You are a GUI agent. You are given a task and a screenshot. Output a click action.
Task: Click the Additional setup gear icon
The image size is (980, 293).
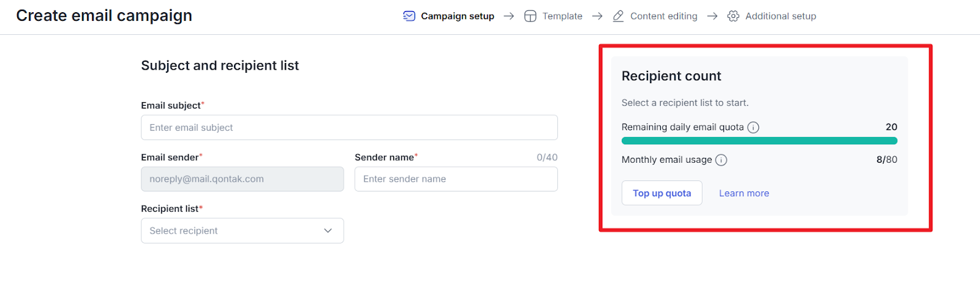click(x=733, y=16)
